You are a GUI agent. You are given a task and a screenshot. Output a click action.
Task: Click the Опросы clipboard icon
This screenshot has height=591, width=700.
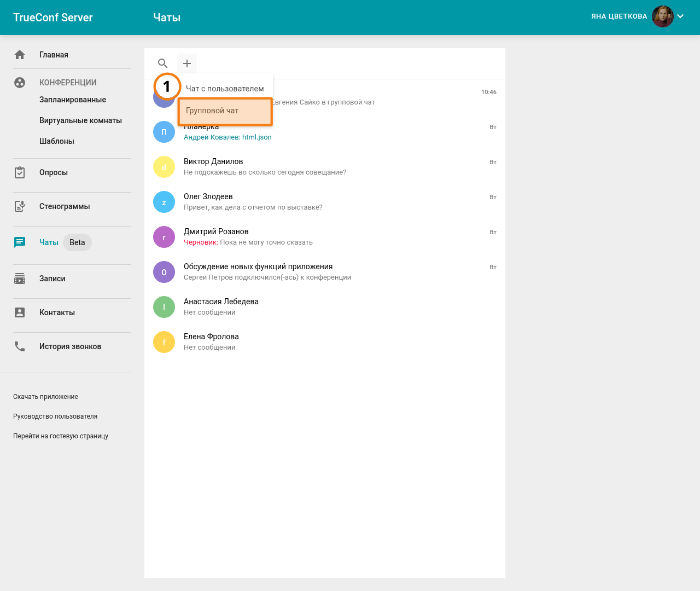click(20, 172)
